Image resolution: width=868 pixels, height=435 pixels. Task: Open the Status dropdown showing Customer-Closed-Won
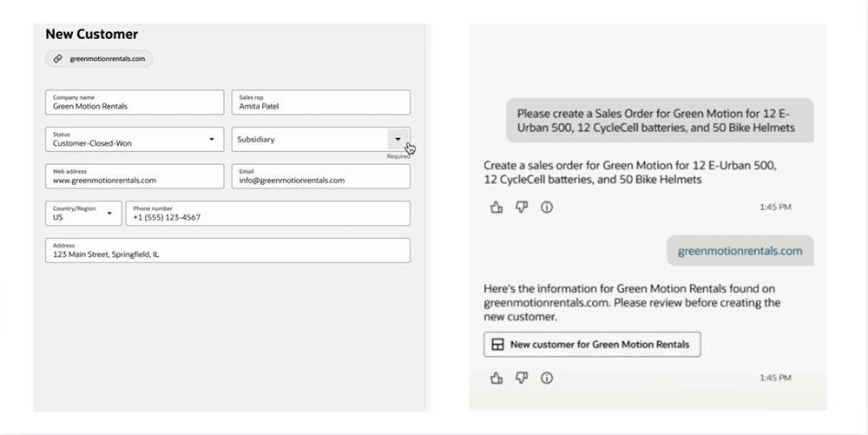(211, 140)
